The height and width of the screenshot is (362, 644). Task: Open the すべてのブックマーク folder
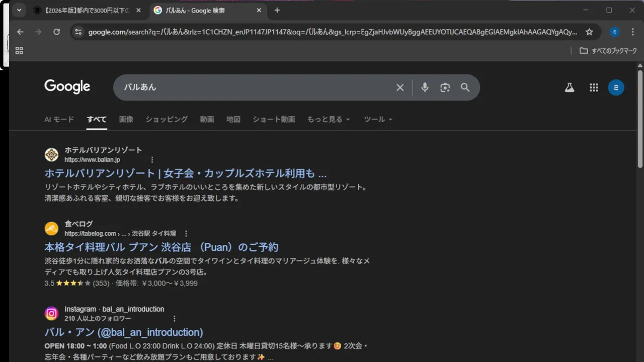(608, 50)
